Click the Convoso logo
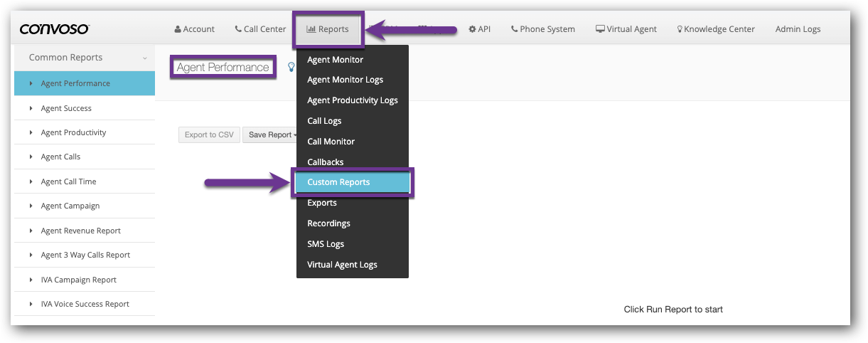 tap(54, 29)
